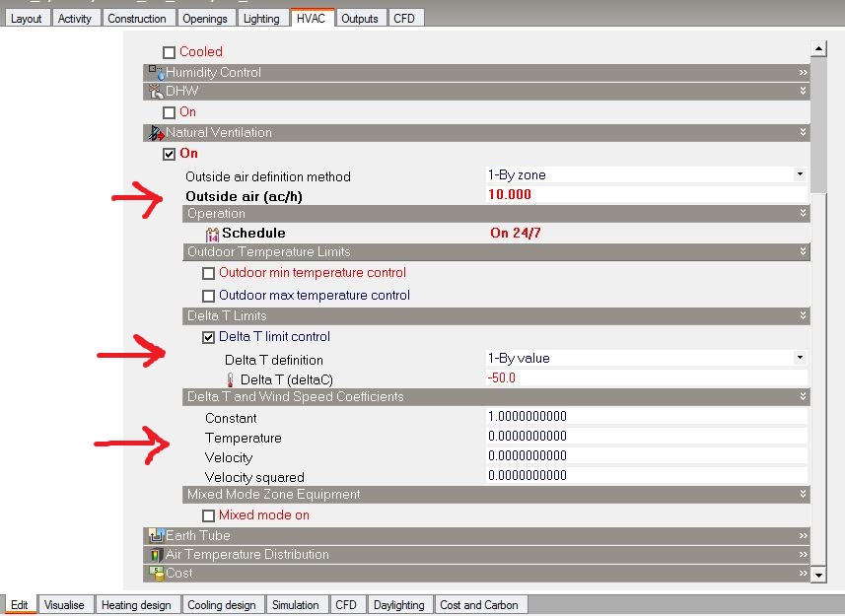845x616 pixels.
Task: Open the Delta T definition dropdown
Action: [800, 358]
